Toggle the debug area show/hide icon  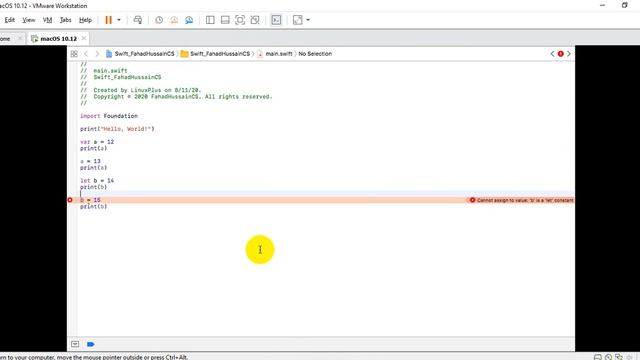tap(75, 344)
